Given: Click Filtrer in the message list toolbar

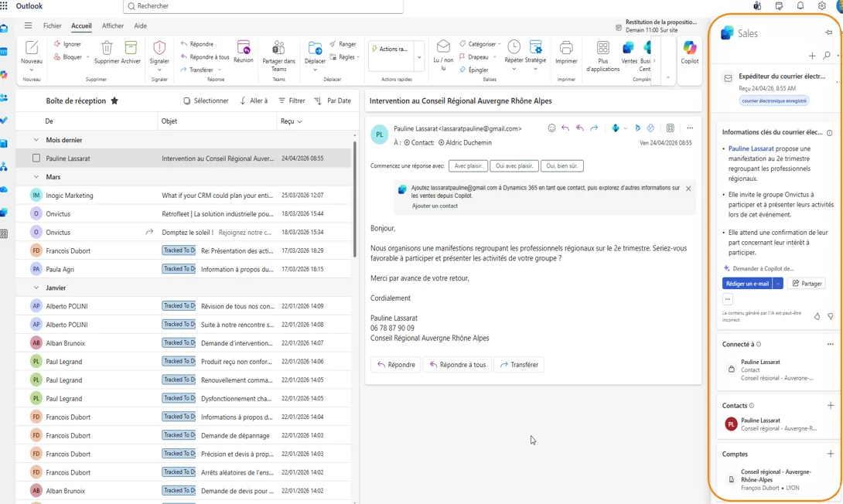Looking at the screenshot, I should click(x=292, y=100).
